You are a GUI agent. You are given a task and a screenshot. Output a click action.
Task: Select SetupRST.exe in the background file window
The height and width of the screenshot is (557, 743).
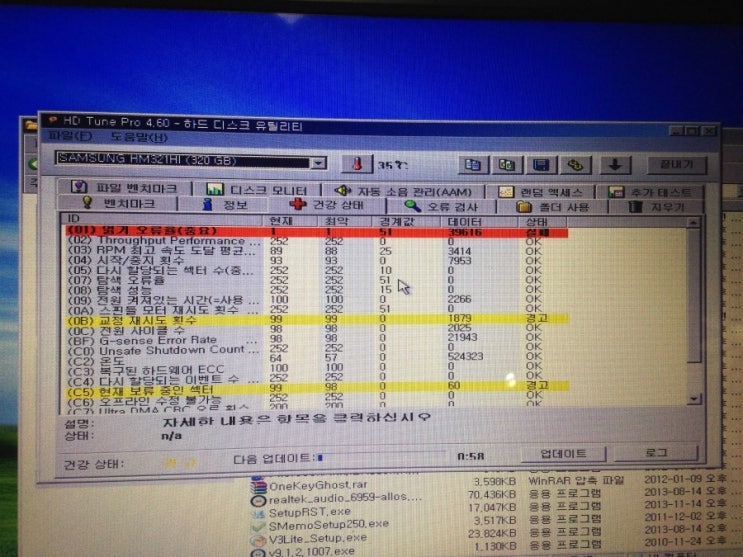click(310, 512)
